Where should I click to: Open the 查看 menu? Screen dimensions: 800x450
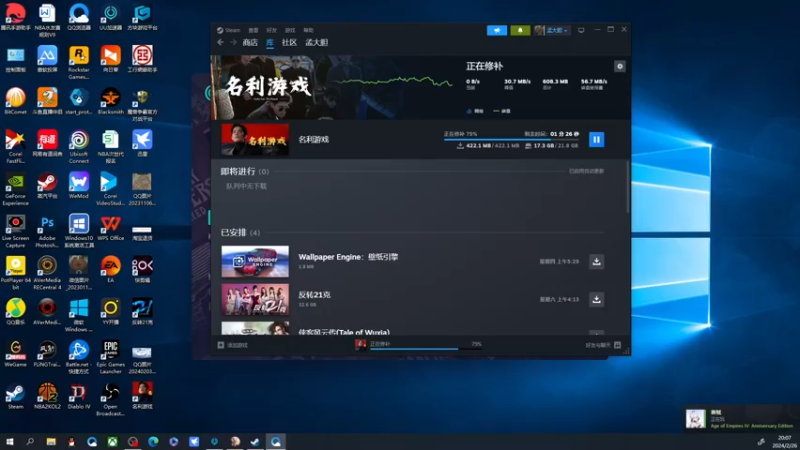click(x=253, y=30)
